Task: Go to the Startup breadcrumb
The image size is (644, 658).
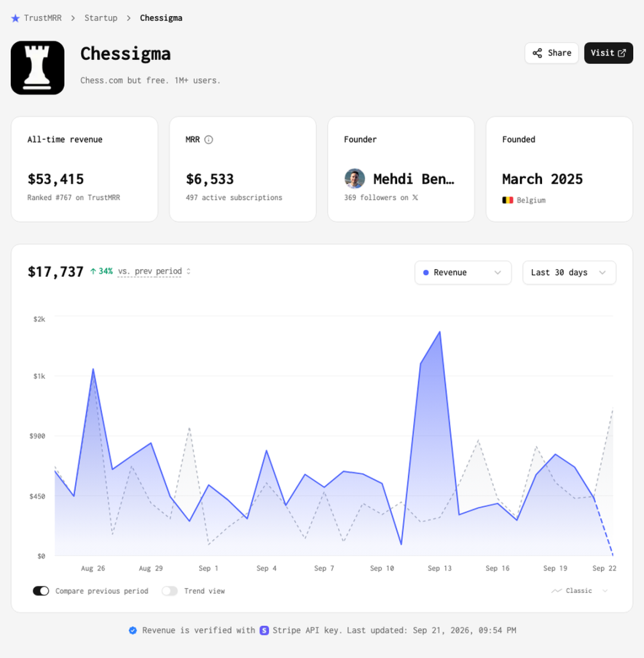Action: coord(101,18)
